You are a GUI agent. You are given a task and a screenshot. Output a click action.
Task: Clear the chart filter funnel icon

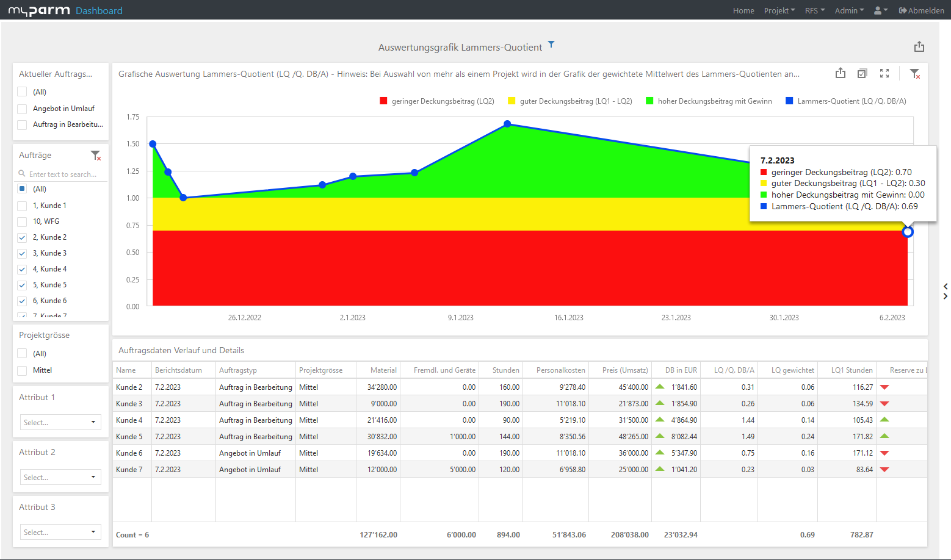[x=914, y=74]
